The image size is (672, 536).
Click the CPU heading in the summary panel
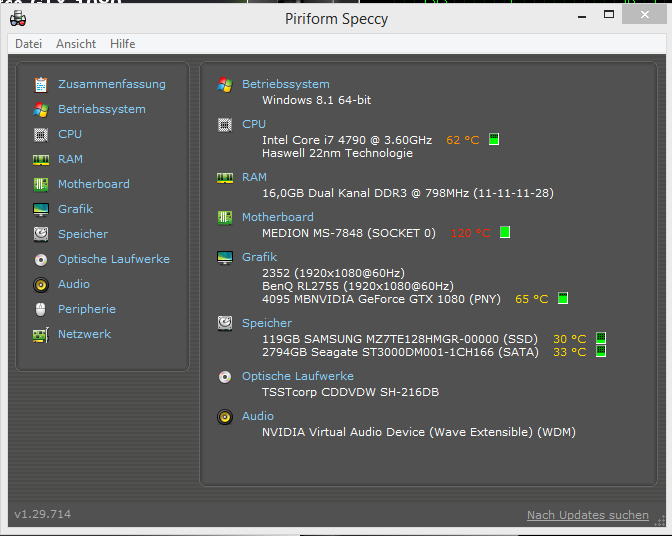coord(254,124)
